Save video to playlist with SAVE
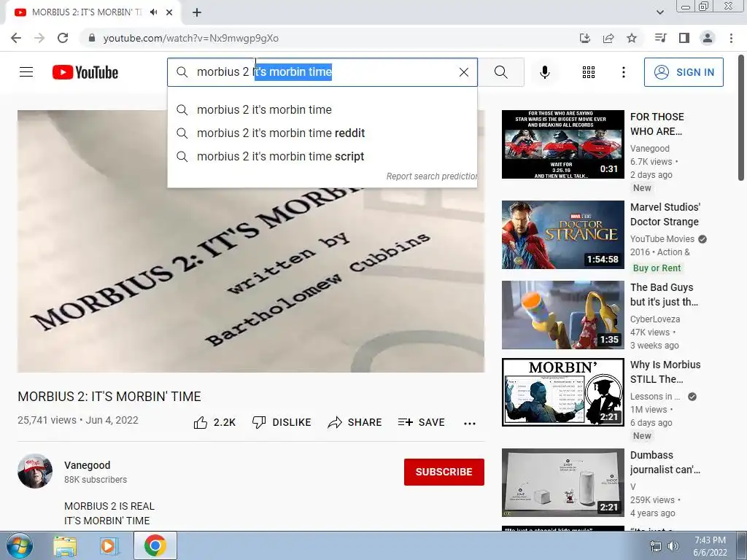The width and height of the screenshot is (747, 560). pyautogui.click(x=421, y=422)
